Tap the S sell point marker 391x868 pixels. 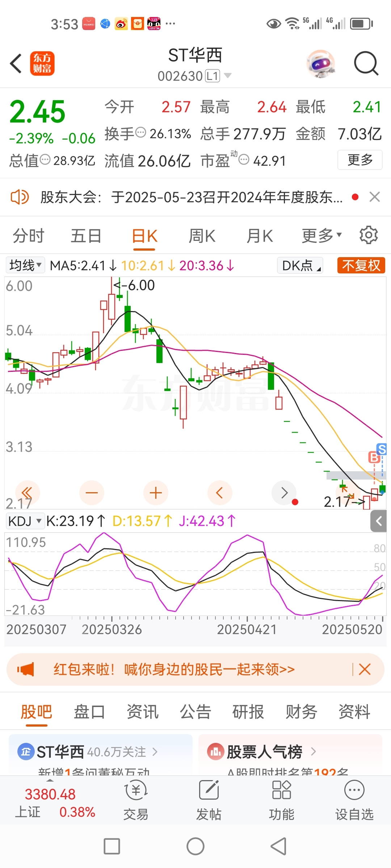(382, 449)
